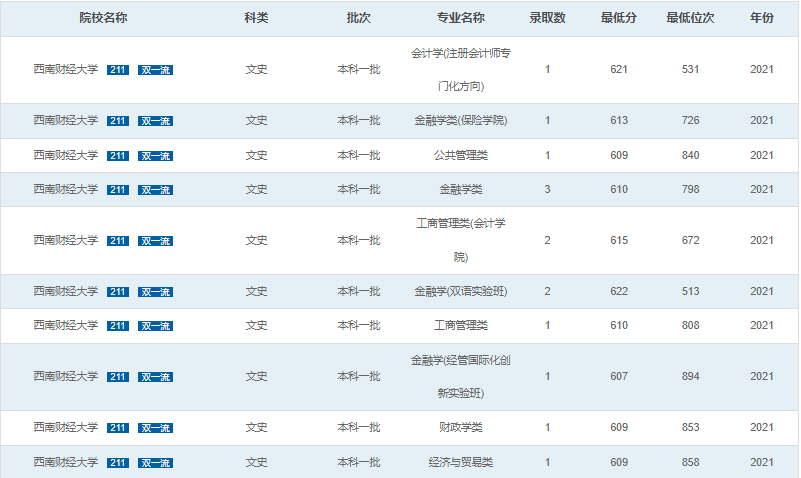Click the 211 badge in the 金融学(经管国际化创新实验班) row

[x=118, y=377]
